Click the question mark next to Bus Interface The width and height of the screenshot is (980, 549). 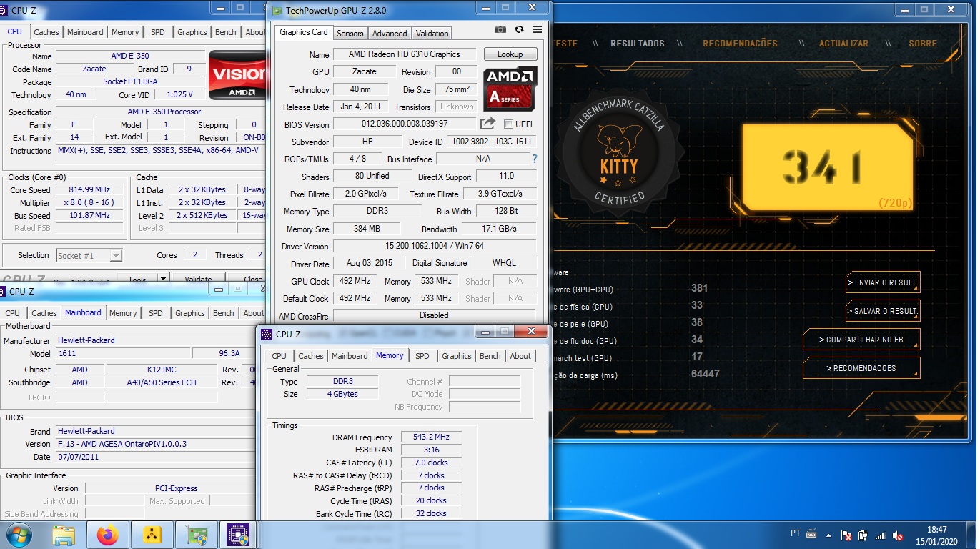pos(534,159)
